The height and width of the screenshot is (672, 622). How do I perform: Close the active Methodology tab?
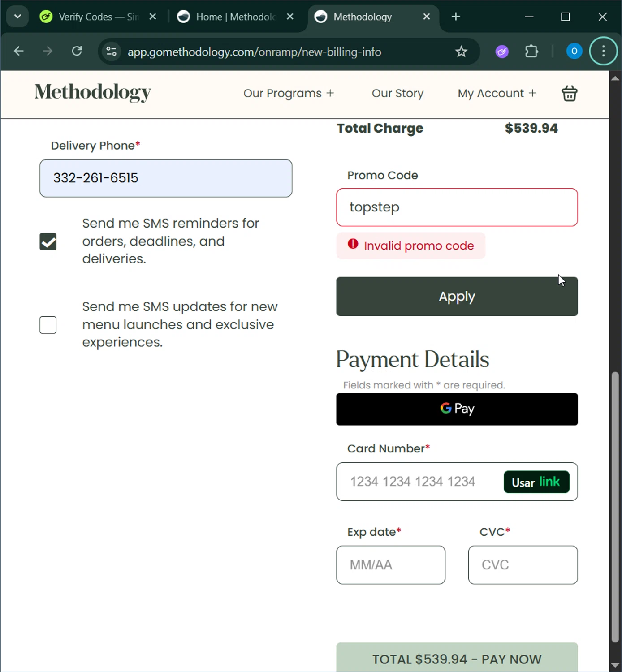(x=427, y=17)
